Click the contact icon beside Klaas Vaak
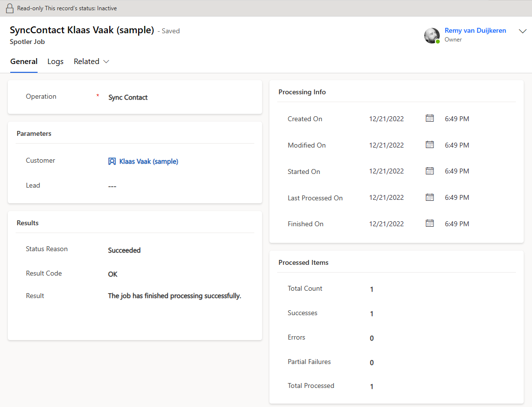The image size is (532, 407). pos(112,161)
